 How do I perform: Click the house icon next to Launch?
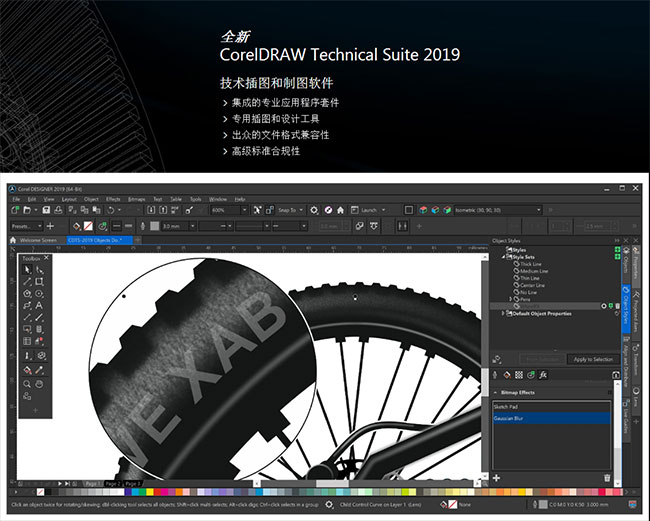pyautogui.click(x=340, y=210)
